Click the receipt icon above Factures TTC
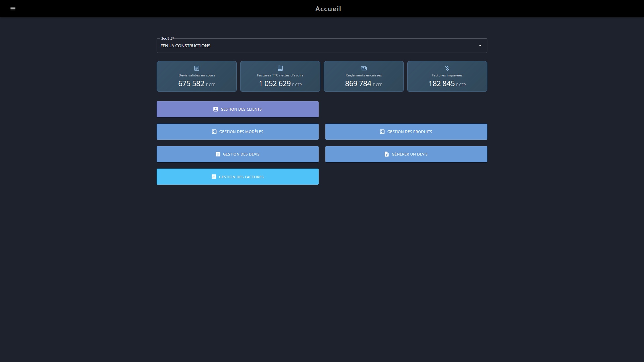The image size is (644, 362). pos(280,68)
